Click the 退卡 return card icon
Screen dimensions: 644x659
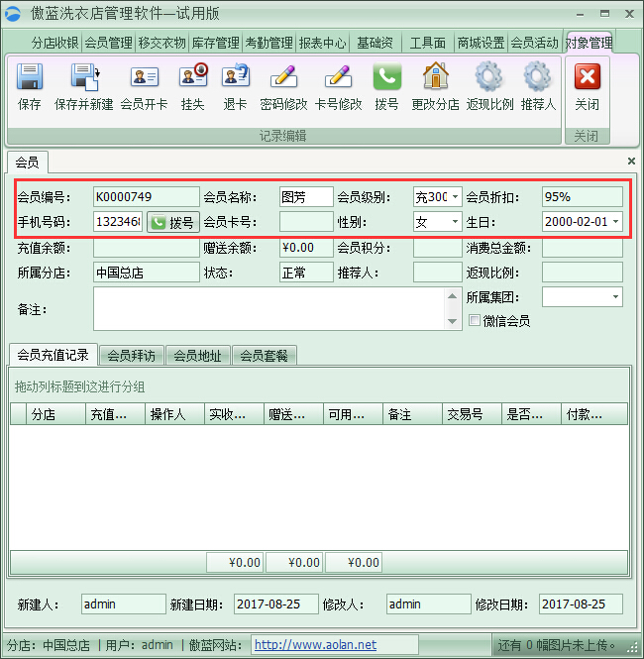[x=235, y=78]
